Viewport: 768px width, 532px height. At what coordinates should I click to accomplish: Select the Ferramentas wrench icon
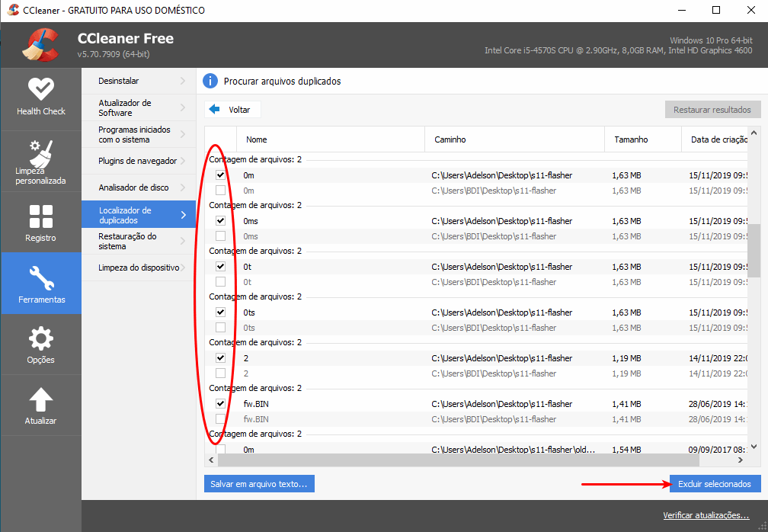41,277
